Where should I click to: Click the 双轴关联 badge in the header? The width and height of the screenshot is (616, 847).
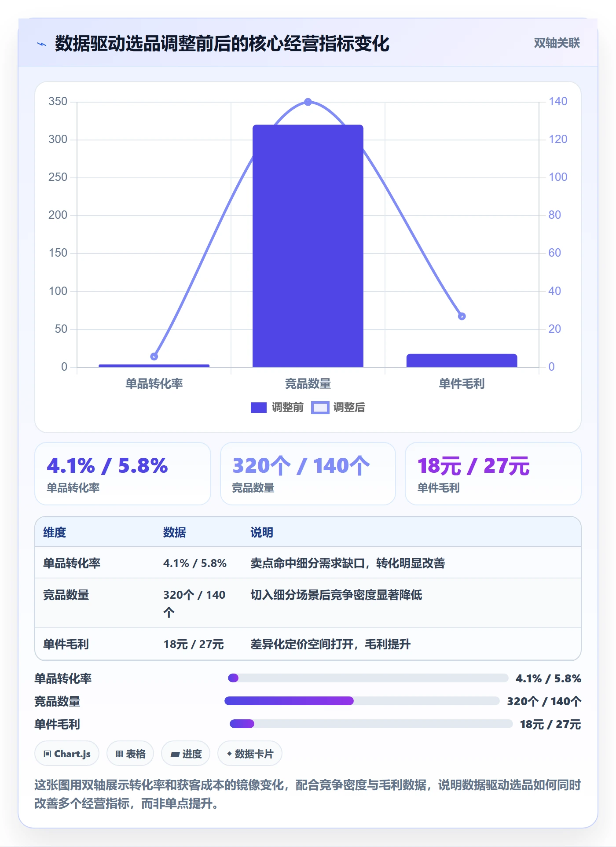557,43
